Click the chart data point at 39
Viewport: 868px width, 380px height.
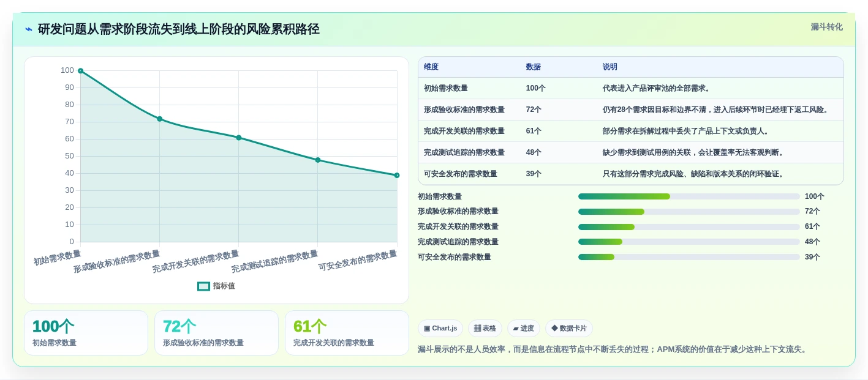point(396,176)
